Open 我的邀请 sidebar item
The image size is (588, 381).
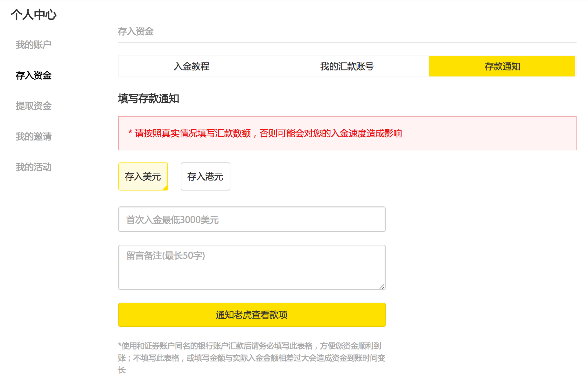point(33,137)
